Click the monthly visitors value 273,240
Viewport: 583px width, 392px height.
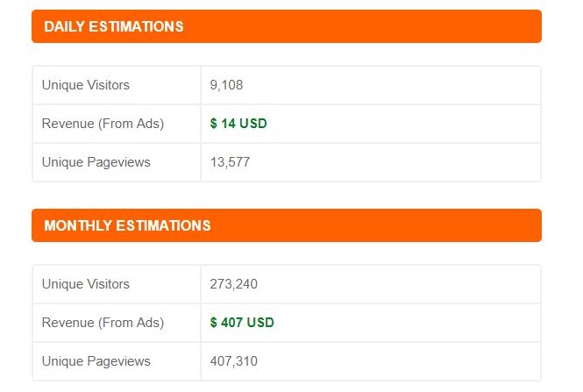[233, 284]
